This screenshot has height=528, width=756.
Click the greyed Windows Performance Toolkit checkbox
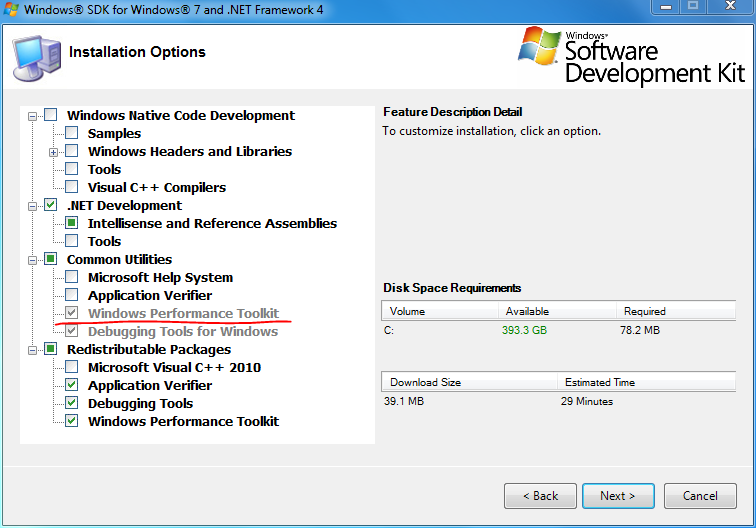click(x=71, y=312)
